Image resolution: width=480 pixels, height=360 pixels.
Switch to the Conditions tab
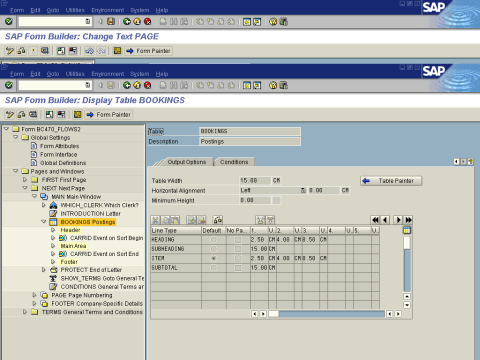234,162
